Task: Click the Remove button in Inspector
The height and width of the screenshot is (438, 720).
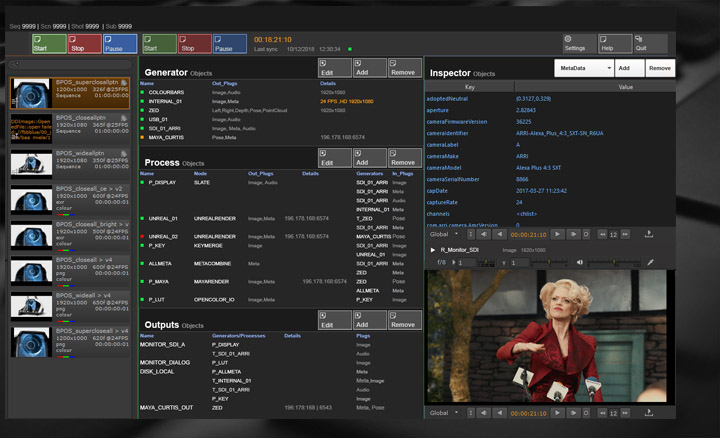Action: pos(659,68)
